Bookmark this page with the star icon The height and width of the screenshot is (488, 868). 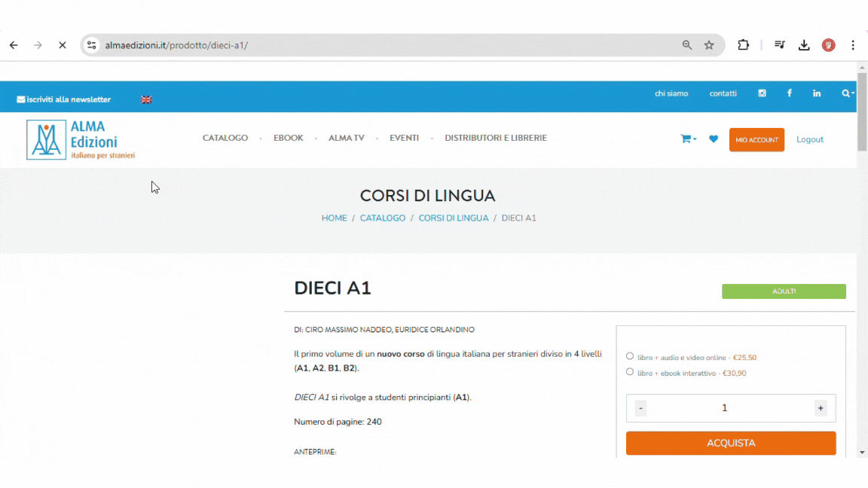coord(709,45)
